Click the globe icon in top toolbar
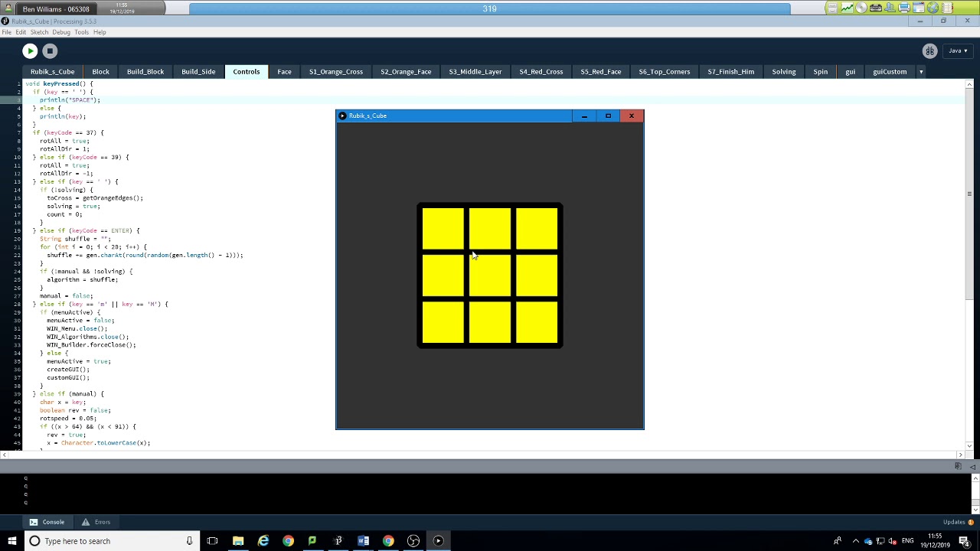The width and height of the screenshot is (980, 551). coord(933,8)
